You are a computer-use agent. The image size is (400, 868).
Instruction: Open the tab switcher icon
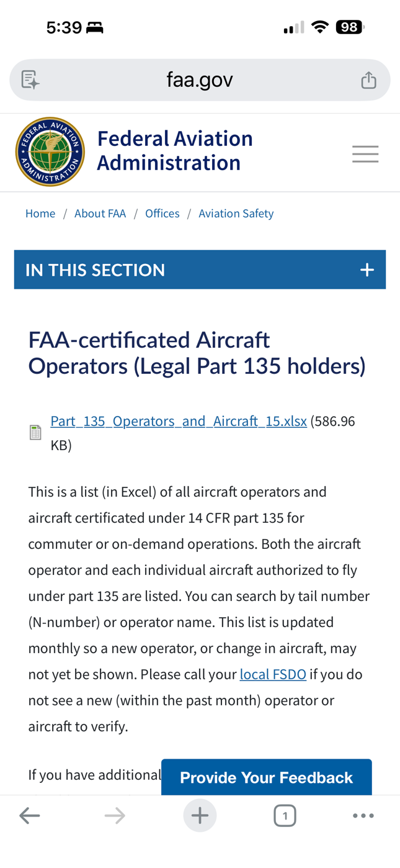(285, 816)
